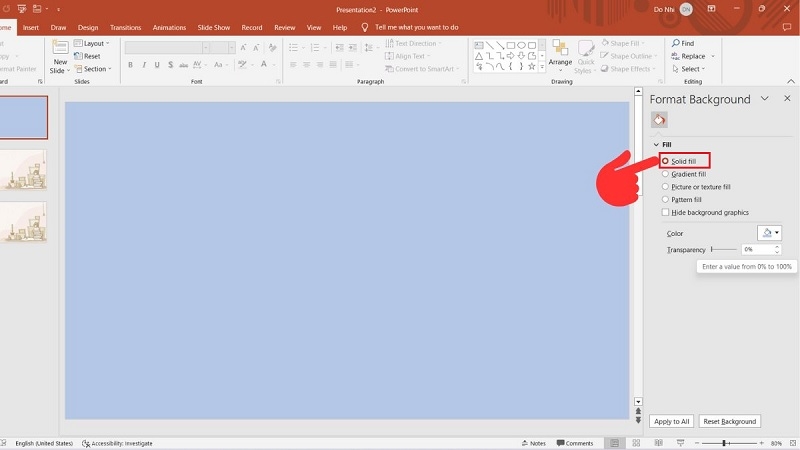The width and height of the screenshot is (800, 450).
Task: Collapse the ribbon with the caret
Action: 791,82
